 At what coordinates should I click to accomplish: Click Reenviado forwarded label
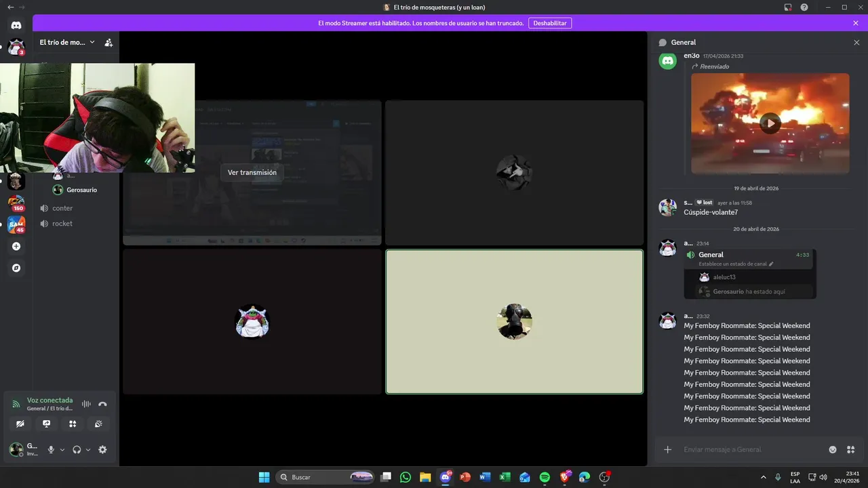click(715, 66)
